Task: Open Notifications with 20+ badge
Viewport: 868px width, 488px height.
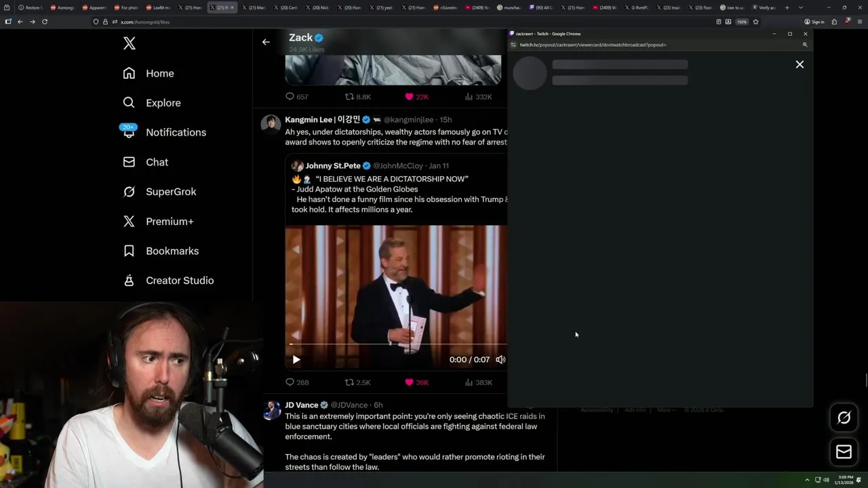Action: 163,132
